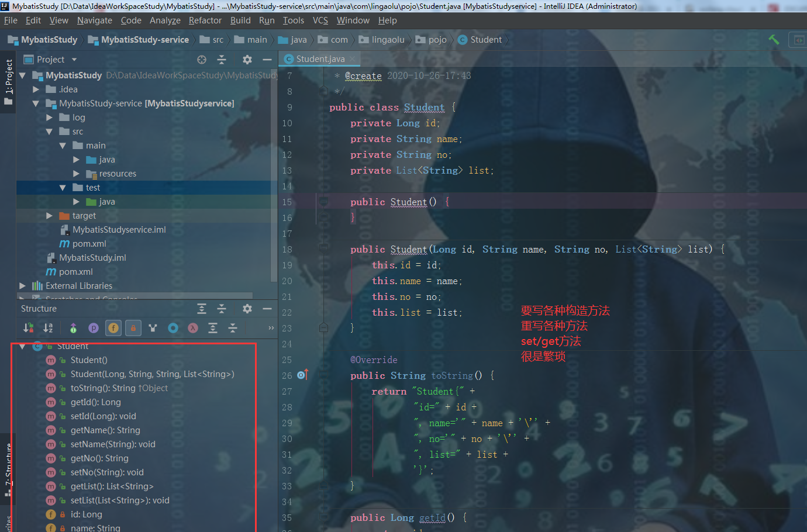807x532 pixels.
Task: Open the VCS menu
Action: pyautogui.click(x=320, y=20)
